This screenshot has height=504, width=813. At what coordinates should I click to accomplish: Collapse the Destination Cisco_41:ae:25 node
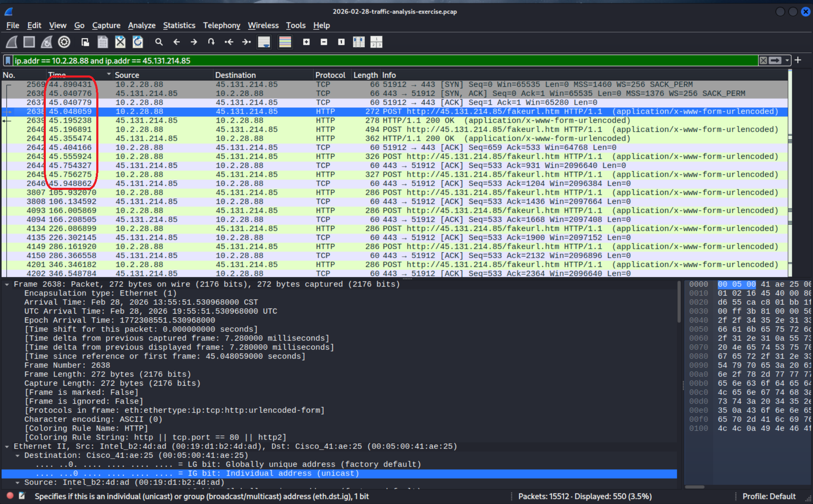point(17,456)
